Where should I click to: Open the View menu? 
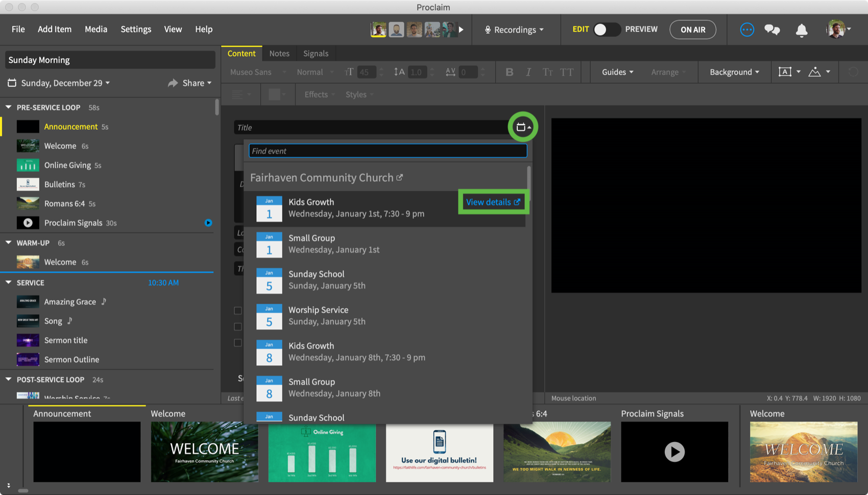tap(173, 29)
